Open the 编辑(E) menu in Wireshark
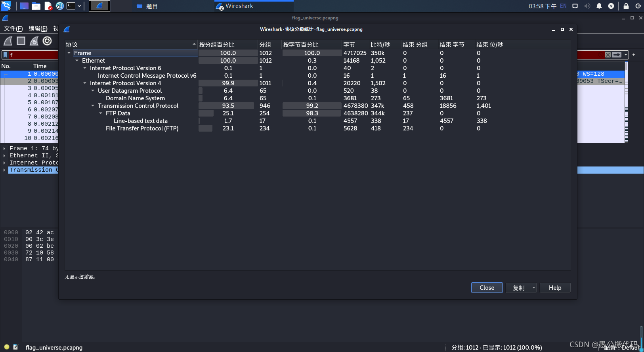 tap(38, 29)
